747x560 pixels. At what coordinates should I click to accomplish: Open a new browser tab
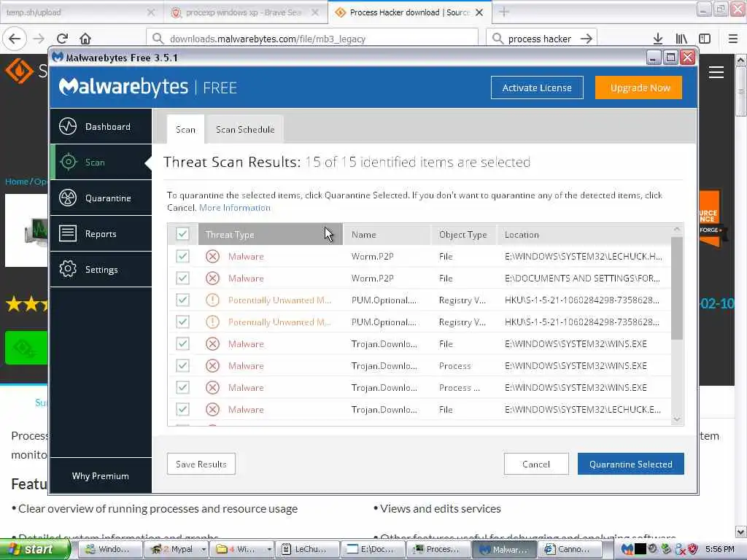point(504,12)
